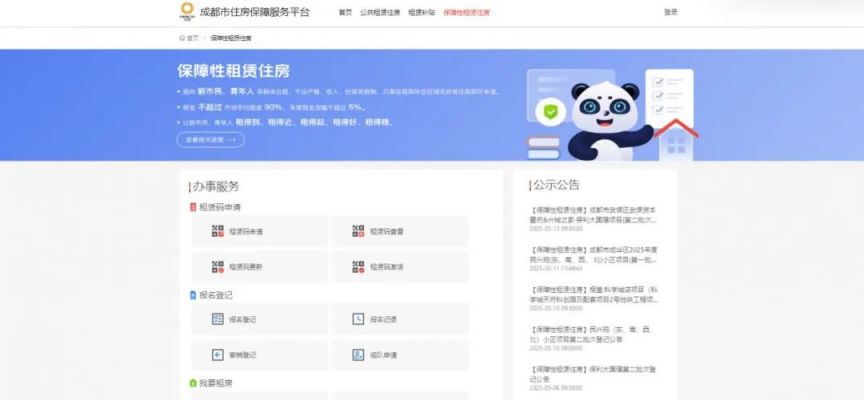Click the 保障性租赁住房 breadcrumb text
The image size is (864, 400).
tap(231, 38)
